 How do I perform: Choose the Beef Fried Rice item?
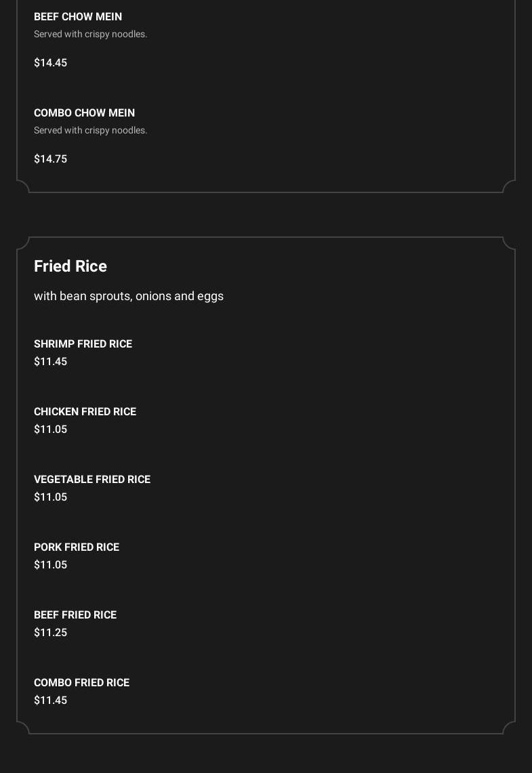click(x=75, y=614)
